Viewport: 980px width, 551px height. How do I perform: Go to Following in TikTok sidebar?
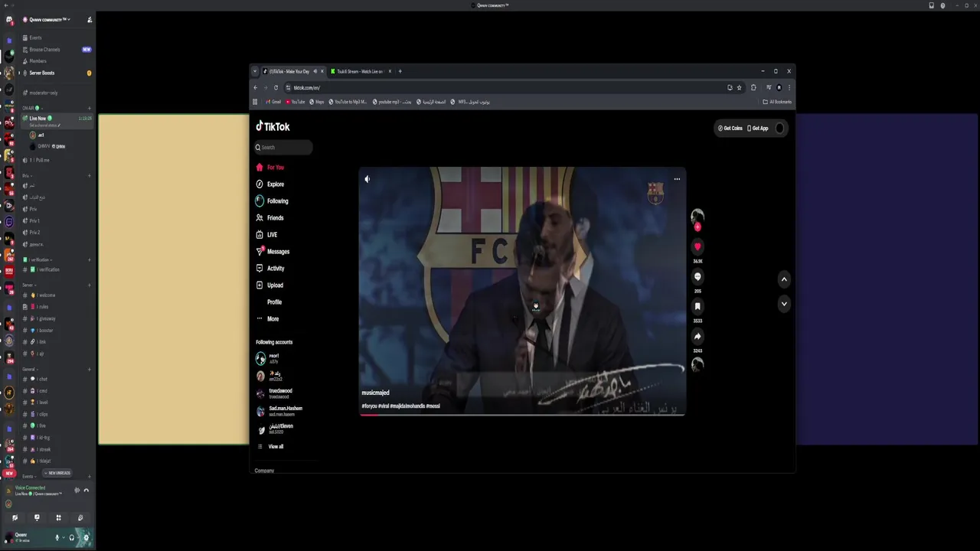[273, 201]
